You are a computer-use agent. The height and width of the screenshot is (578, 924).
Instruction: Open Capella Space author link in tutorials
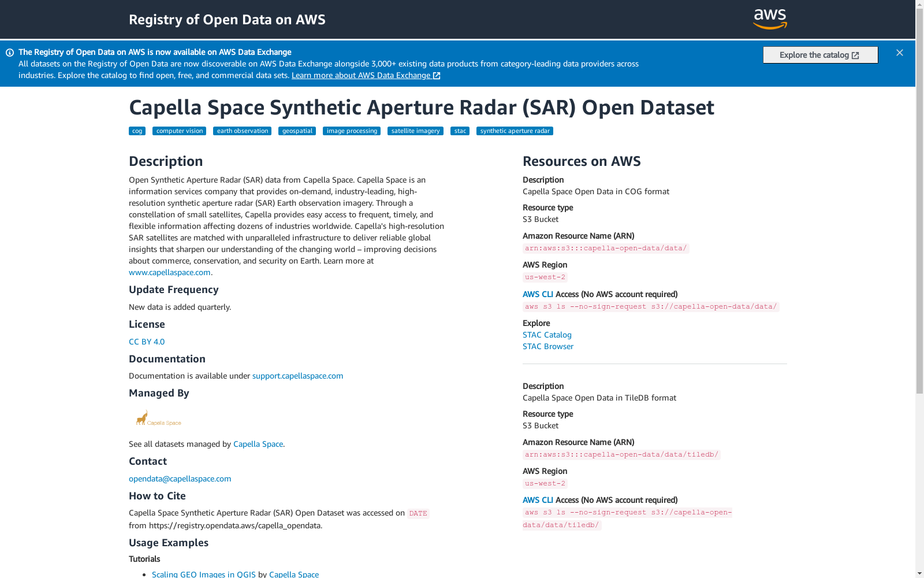[294, 575]
